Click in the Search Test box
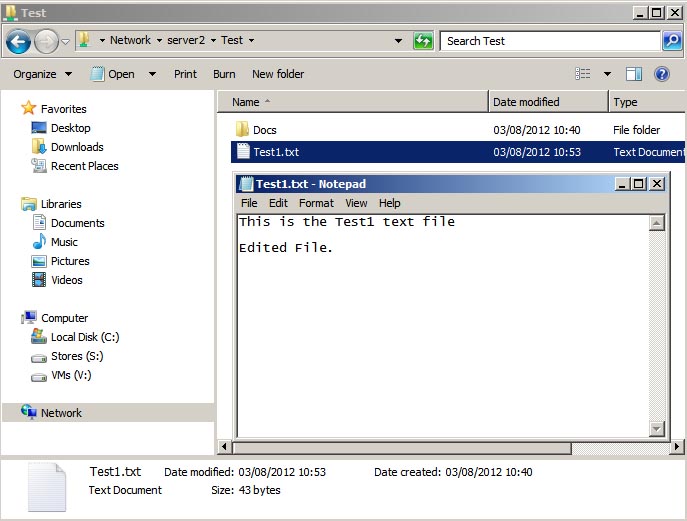The height and width of the screenshot is (521, 687). tap(550, 41)
